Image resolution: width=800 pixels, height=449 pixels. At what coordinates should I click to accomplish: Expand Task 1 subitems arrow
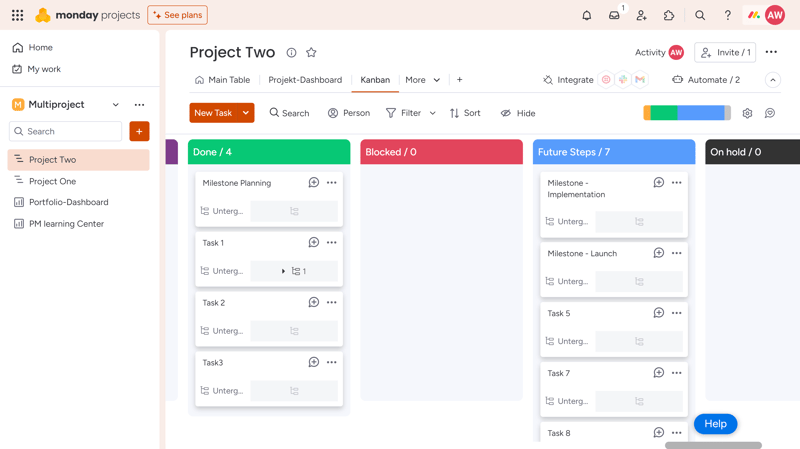coord(283,271)
